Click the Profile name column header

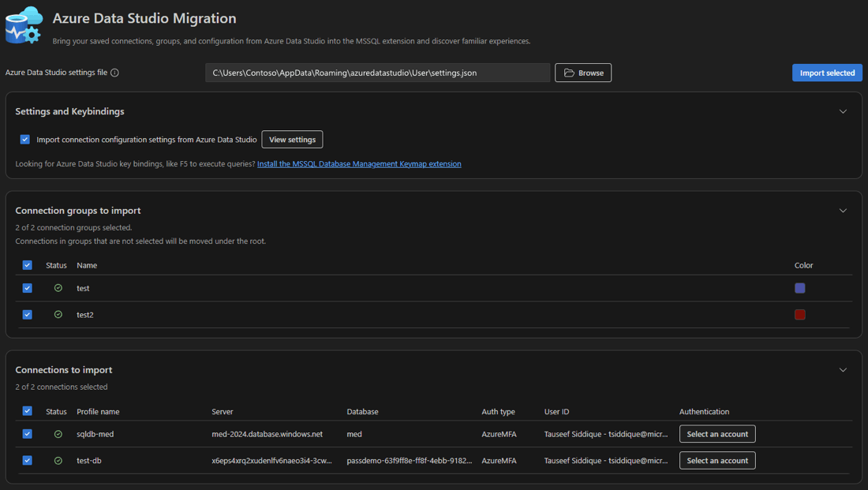coord(98,412)
